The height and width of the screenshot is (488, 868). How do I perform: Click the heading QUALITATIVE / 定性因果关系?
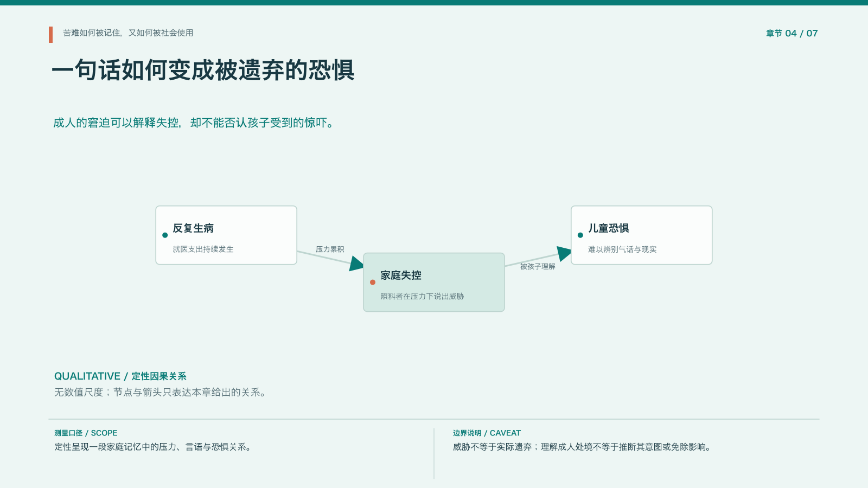120,376
